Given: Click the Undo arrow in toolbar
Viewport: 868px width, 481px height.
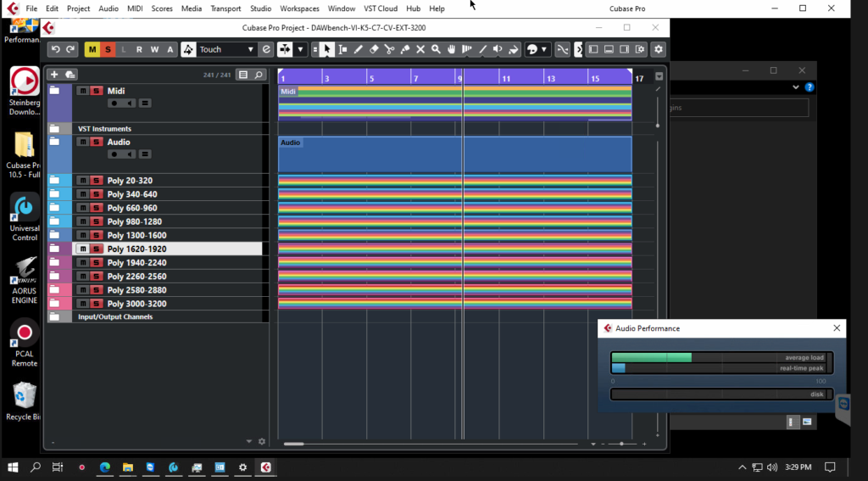Looking at the screenshot, I should coord(55,49).
